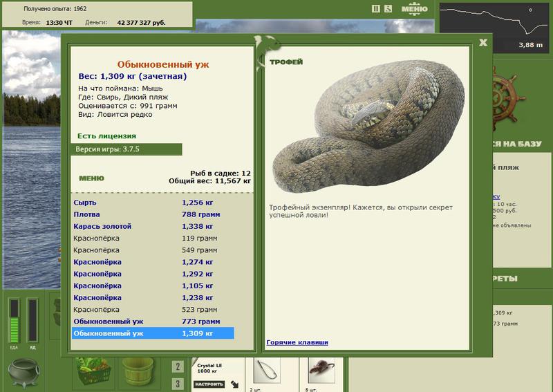Select Краснопёрка 523 грамм row
The width and height of the screenshot is (553, 392).
(153, 310)
